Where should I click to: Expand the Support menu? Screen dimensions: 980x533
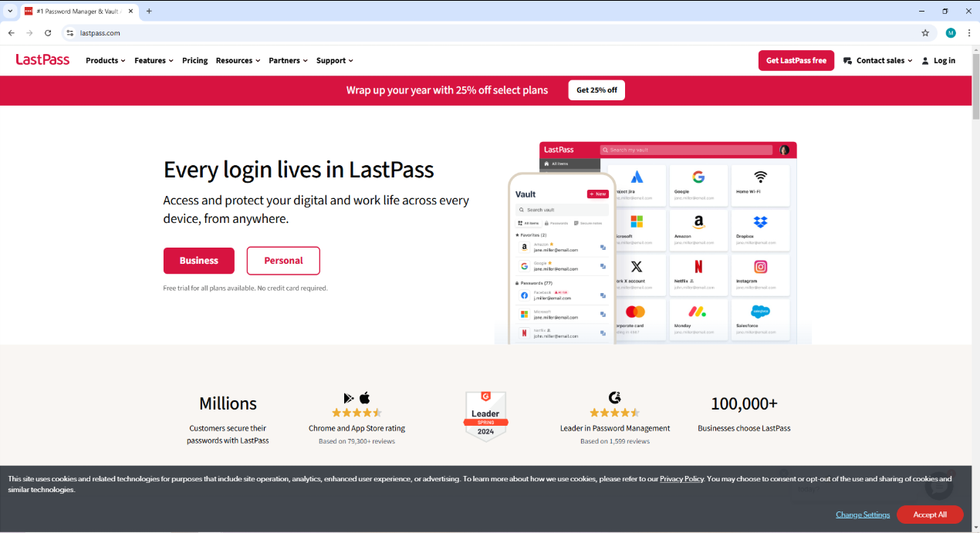pos(334,60)
